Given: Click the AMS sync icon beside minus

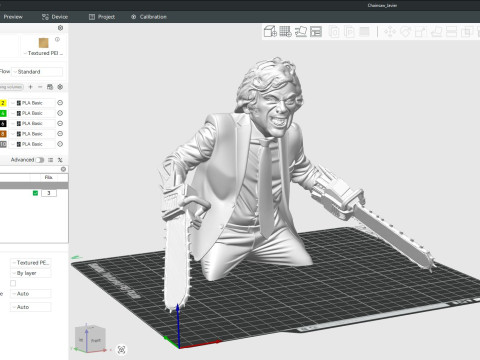Looking at the screenshot, I should coord(50,87).
